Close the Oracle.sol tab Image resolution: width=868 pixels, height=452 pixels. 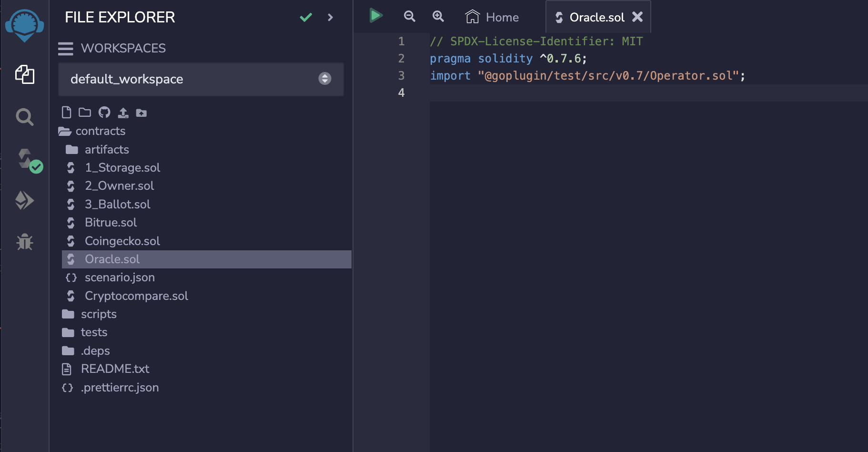pyautogui.click(x=637, y=17)
